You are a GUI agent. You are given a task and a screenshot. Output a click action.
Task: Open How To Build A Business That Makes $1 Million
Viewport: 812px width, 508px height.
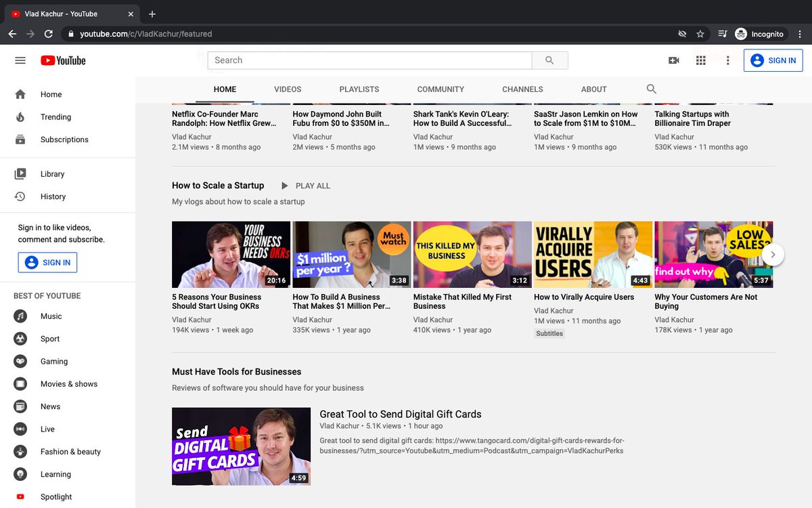[342, 301]
